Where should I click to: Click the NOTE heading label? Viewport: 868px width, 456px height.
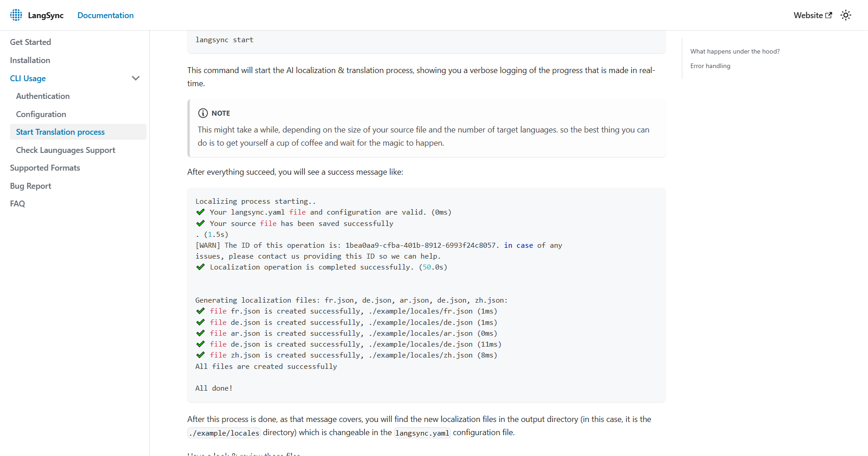221,113
